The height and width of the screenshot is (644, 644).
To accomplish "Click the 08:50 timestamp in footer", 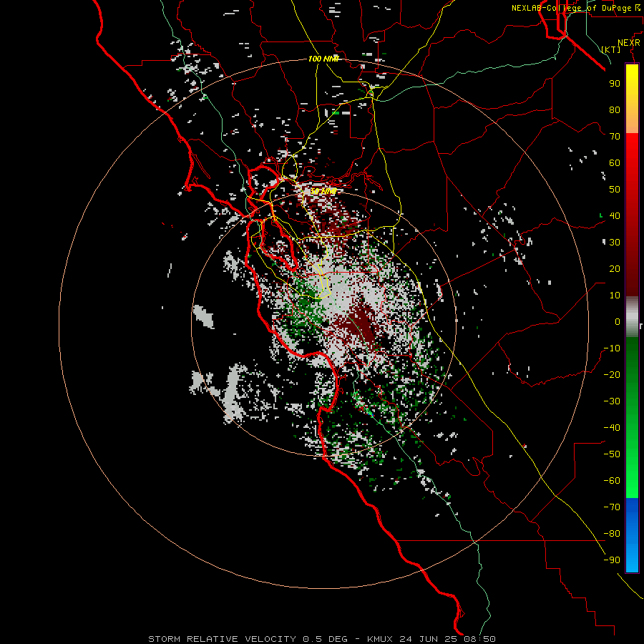I will (x=479, y=639).
